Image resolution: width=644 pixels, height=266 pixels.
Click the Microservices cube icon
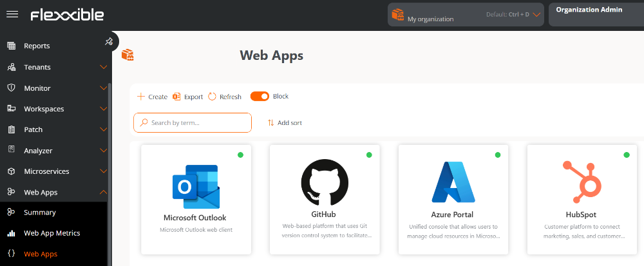tap(12, 171)
